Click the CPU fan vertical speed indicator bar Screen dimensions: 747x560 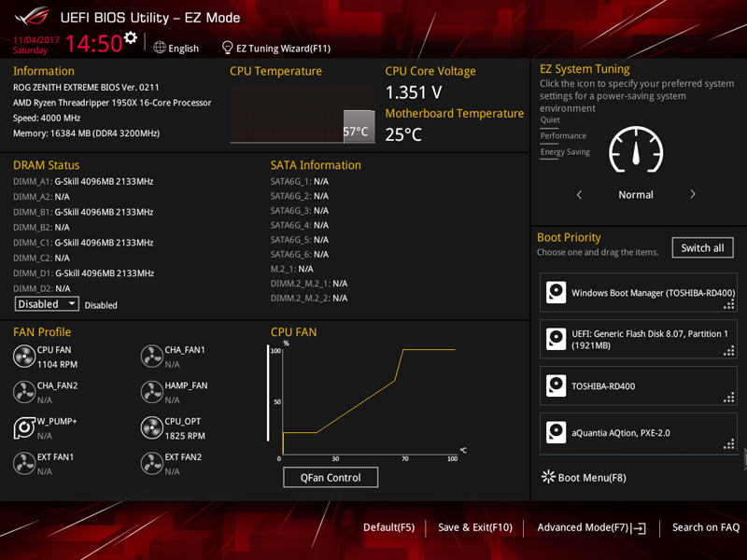pyautogui.click(x=268, y=393)
